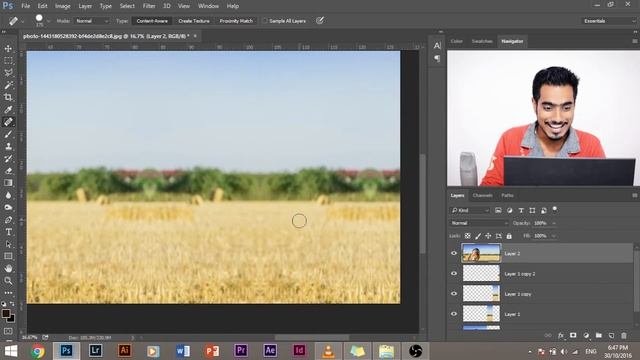Open the Essentials workspace dropdown
This screenshot has width=640, height=360.
tap(609, 21)
